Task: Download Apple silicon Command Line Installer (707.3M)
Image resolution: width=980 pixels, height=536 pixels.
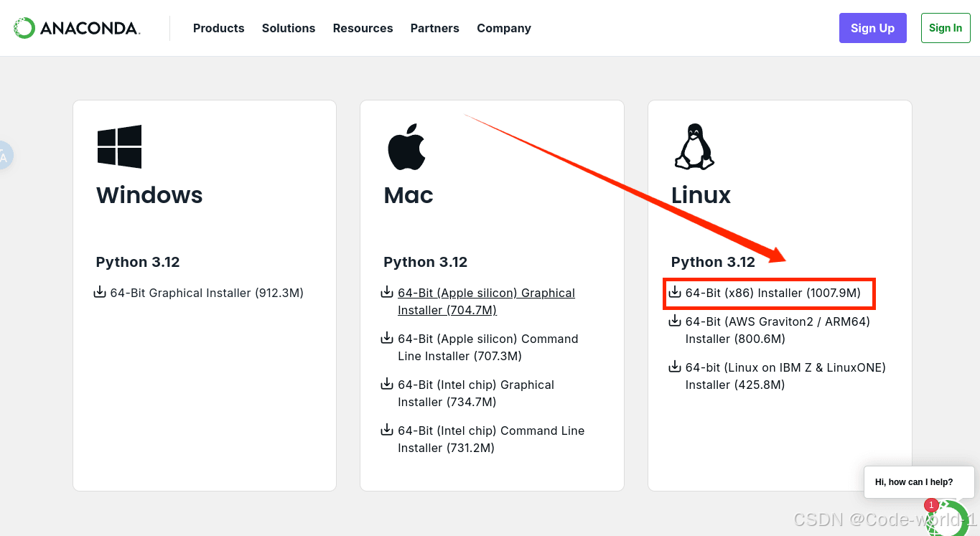Action: pos(487,347)
